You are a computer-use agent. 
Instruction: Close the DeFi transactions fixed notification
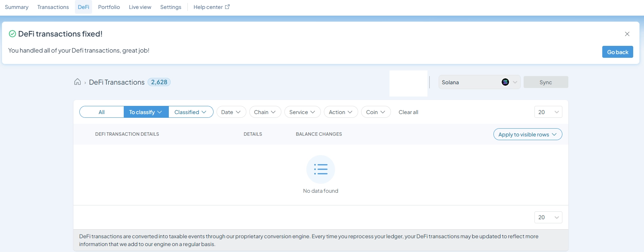(627, 34)
